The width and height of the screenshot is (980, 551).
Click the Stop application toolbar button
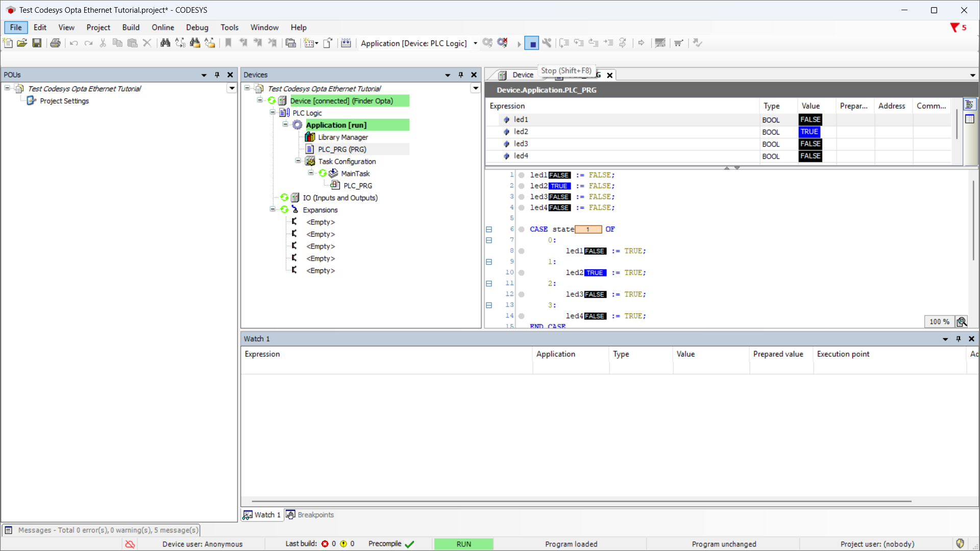[532, 43]
